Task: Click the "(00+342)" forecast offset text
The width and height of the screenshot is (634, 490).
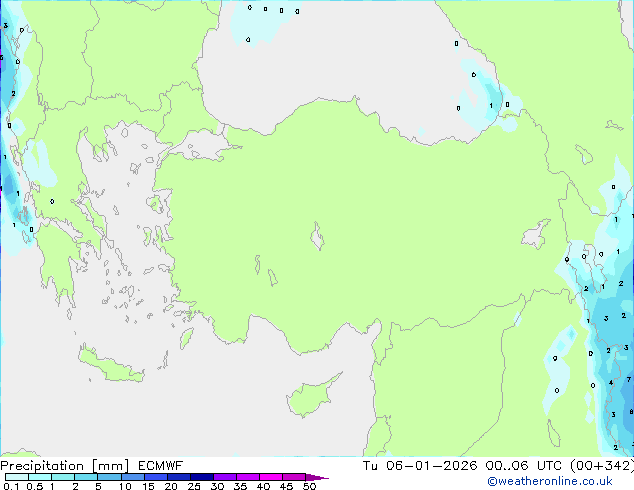Action: click(602, 466)
